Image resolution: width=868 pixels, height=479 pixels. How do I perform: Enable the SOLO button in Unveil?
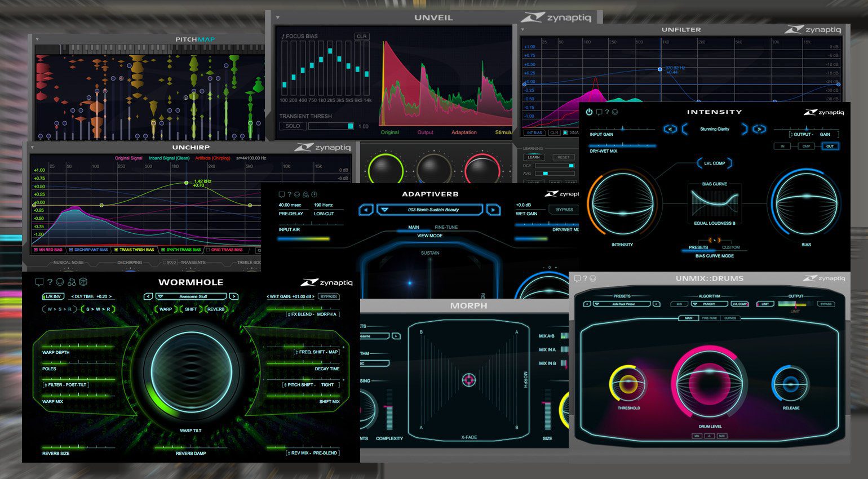click(293, 126)
